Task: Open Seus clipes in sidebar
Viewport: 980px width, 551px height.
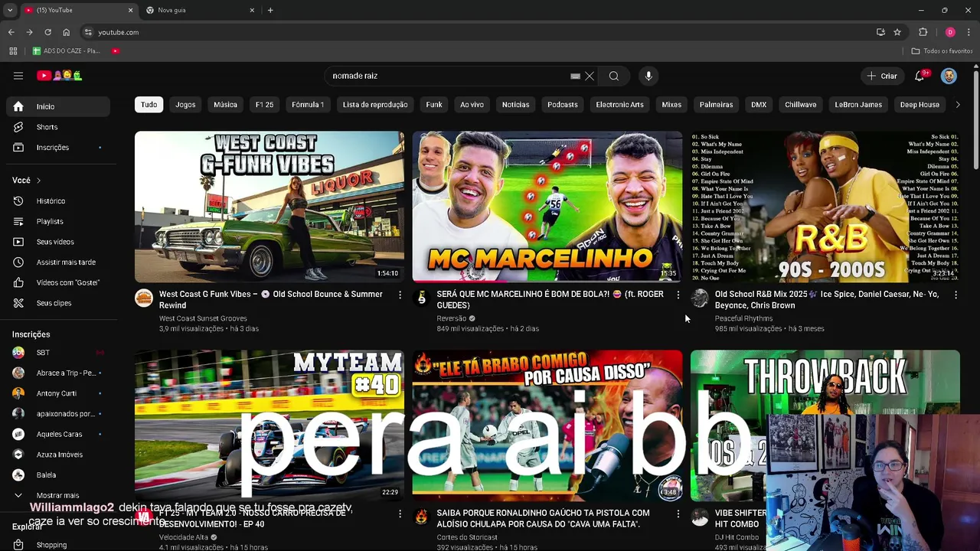Action: pyautogui.click(x=58, y=303)
